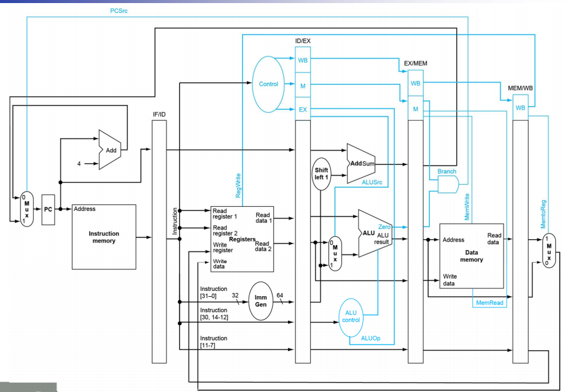Select the Data memory Address port

tap(453, 240)
